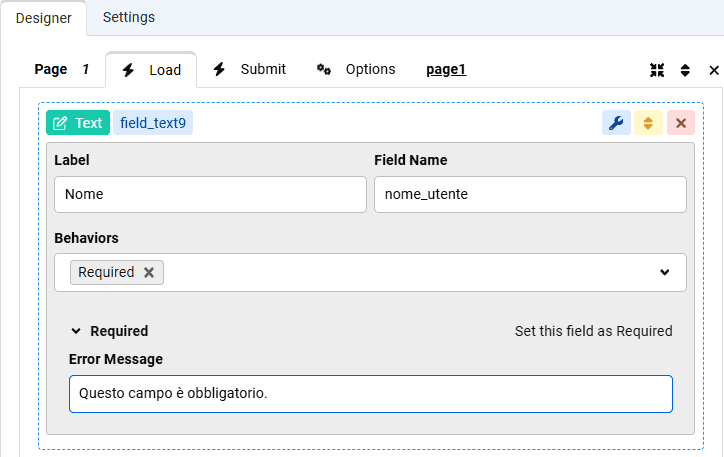
Task: Open the Submit events tab
Action: pos(250,69)
